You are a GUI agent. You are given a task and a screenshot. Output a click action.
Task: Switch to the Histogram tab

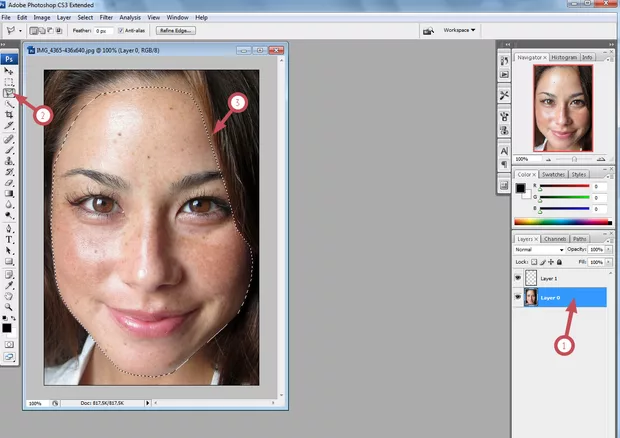pyautogui.click(x=564, y=57)
